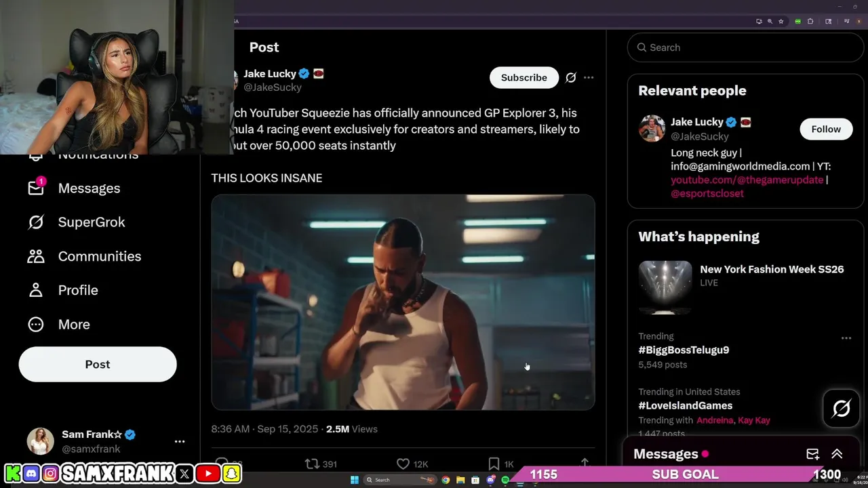Viewport: 868px width, 488px height.
Task: Click New York Fashion Week thumbnail image
Action: pos(665,287)
